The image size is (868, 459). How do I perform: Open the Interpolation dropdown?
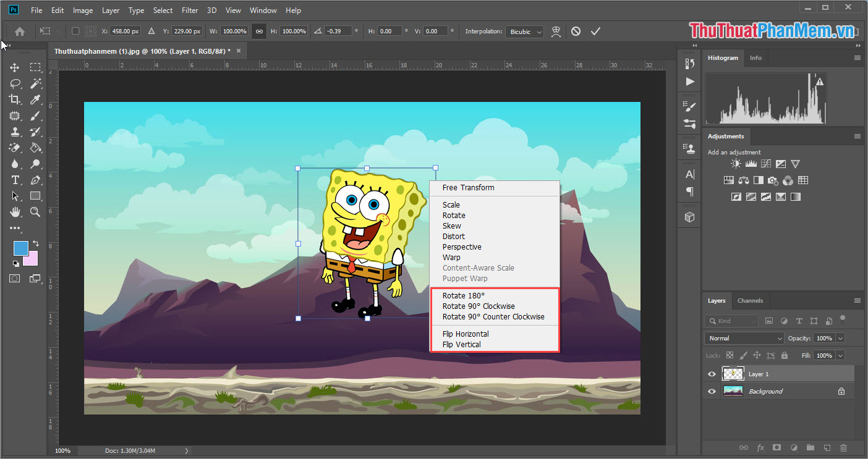click(524, 31)
